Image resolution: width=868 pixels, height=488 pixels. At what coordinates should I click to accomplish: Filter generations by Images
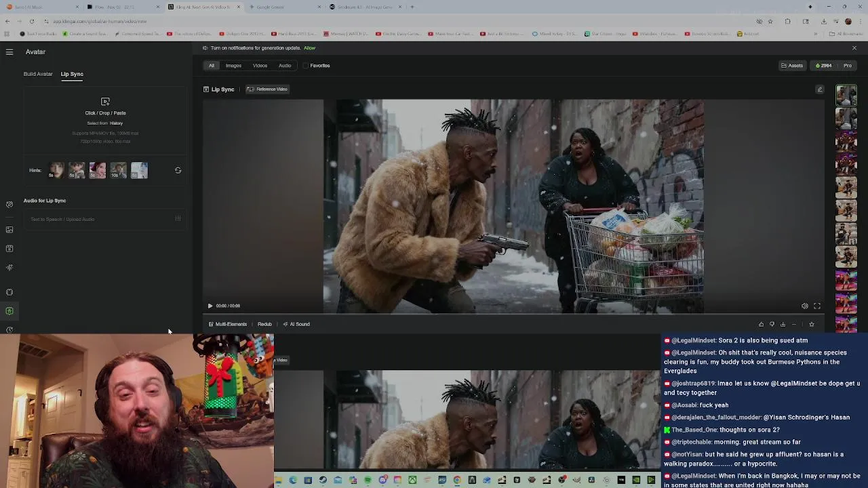pos(233,66)
